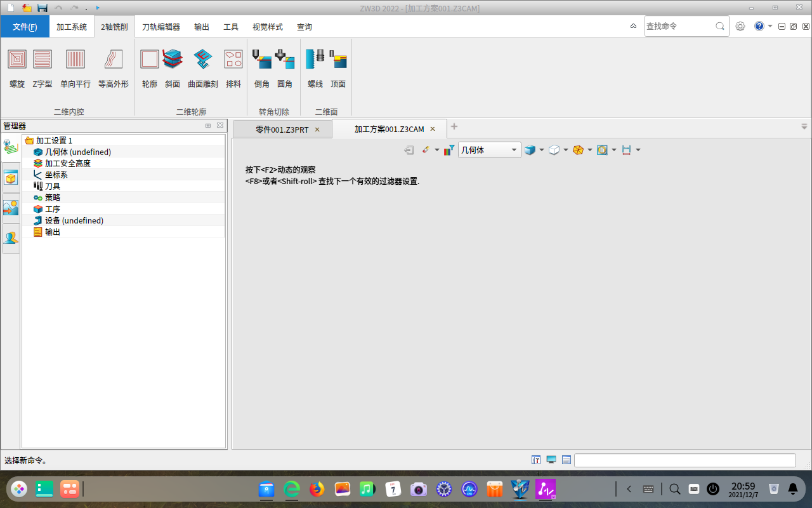Click the eraser cleanup icon above viewport
812x508 pixels.
pos(425,150)
